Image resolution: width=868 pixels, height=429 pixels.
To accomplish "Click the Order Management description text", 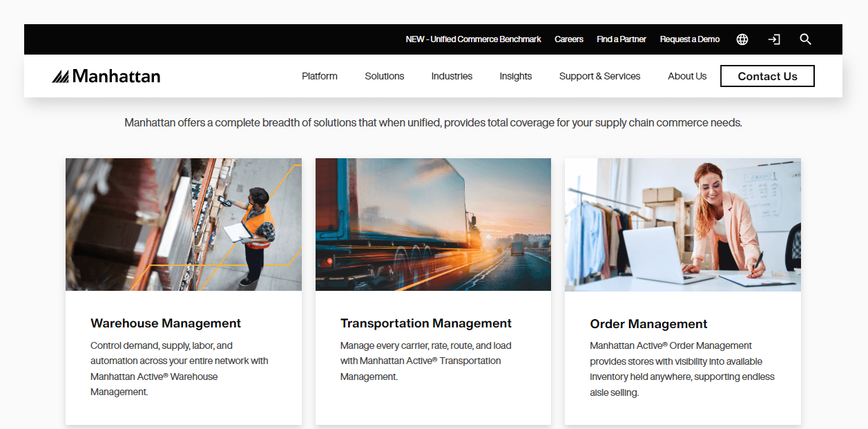I will (x=682, y=369).
